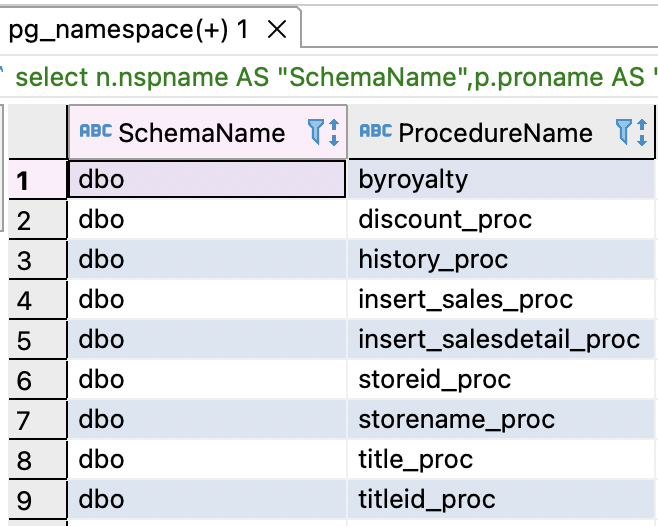Click the dbo cell in discount_proc row
Viewport: 658px width, 526px height.
click(x=207, y=220)
